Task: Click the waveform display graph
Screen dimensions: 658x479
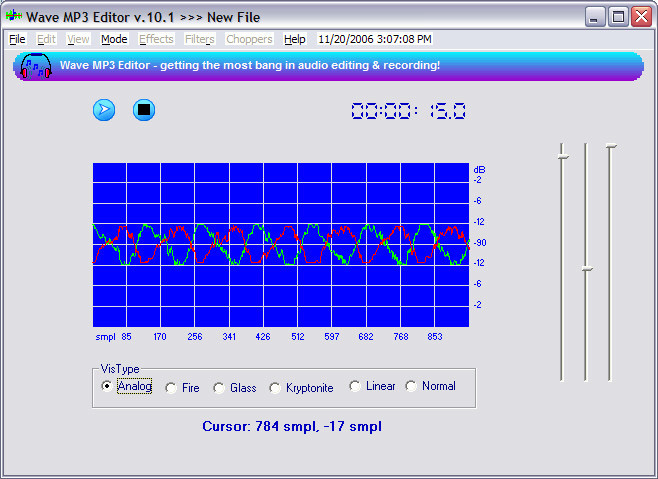Action: [x=281, y=245]
